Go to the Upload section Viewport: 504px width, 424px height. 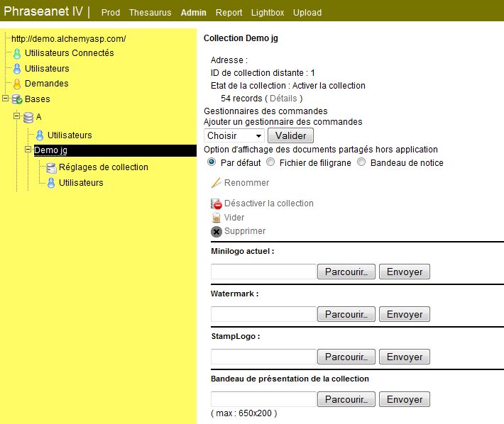coord(307,13)
